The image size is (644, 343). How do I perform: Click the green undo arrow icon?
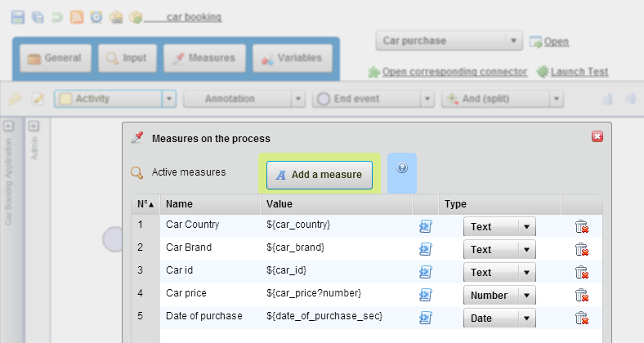tap(56, 16)
